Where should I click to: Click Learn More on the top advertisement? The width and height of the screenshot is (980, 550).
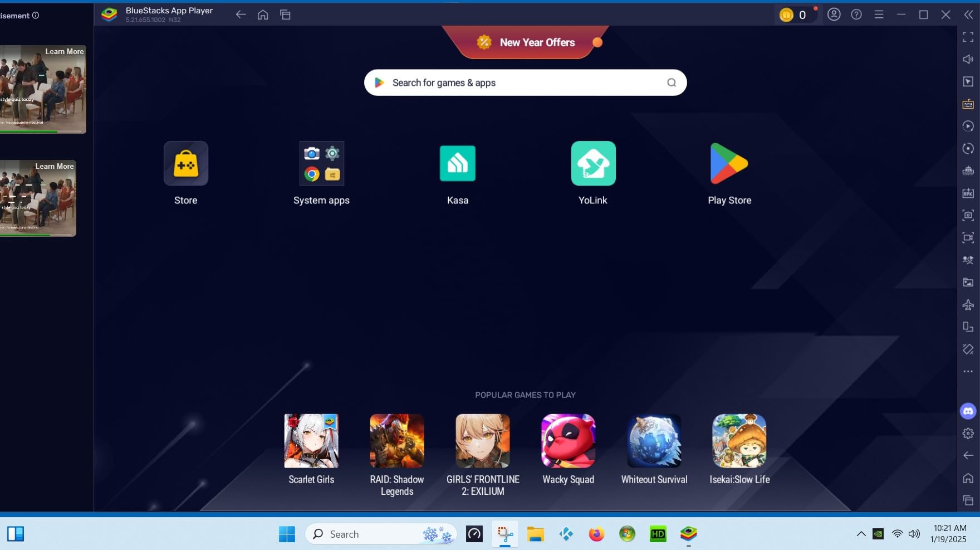[x=65, y=51]
